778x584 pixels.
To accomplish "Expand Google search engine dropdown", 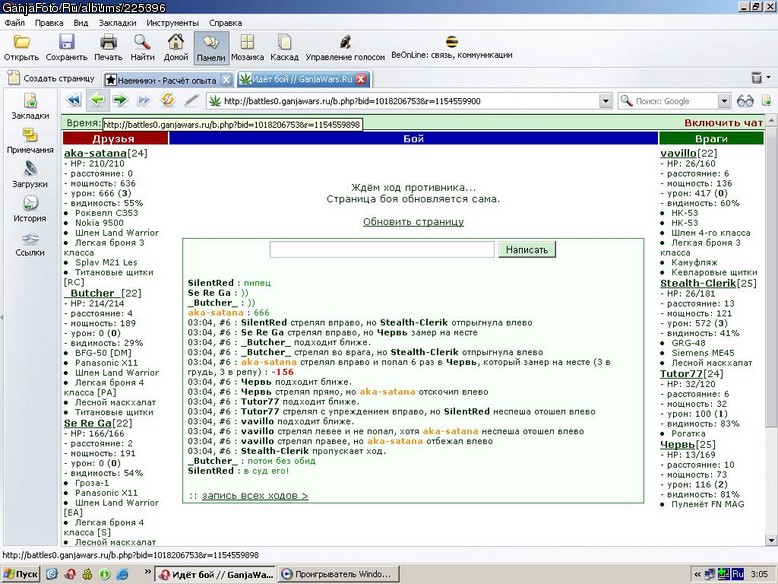I will point(724,101).
